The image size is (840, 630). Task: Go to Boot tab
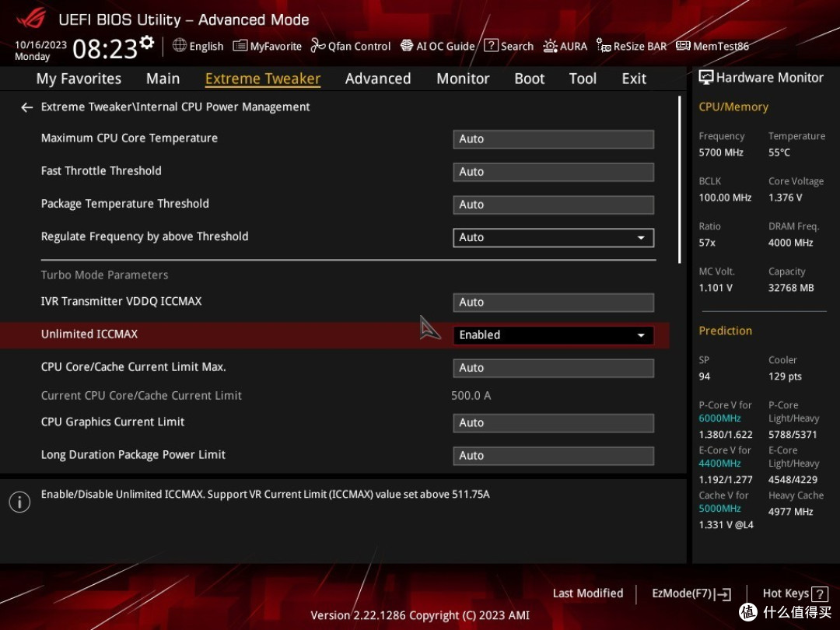coord(530,79)
